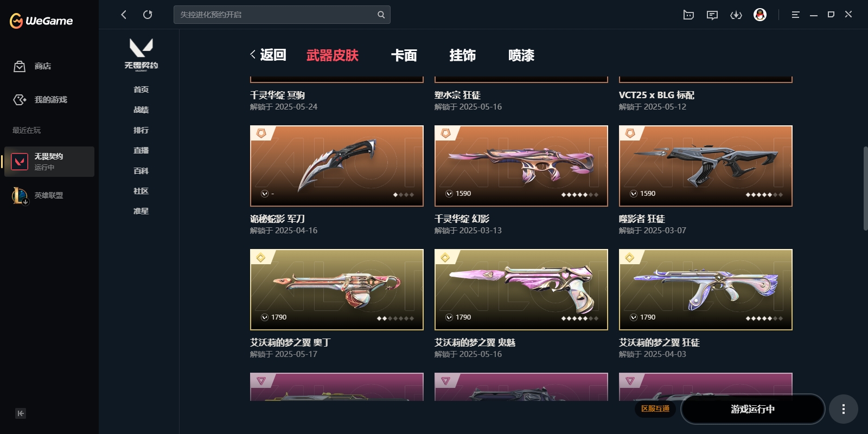The height and width of the screenshot is (434, 868).
Task: Open the hamburger main menu
Action: click(x=795, y=15)
